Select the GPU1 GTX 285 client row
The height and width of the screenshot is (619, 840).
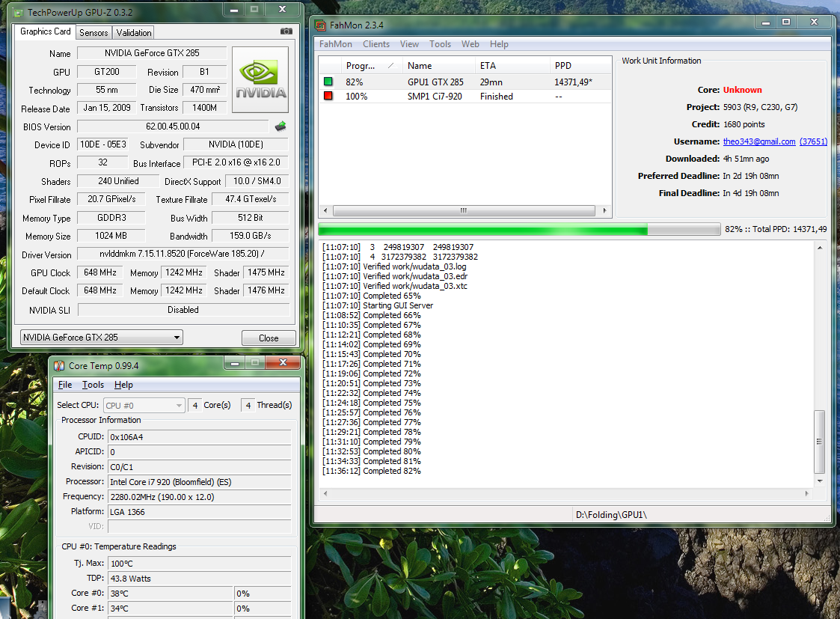point(465,82)
